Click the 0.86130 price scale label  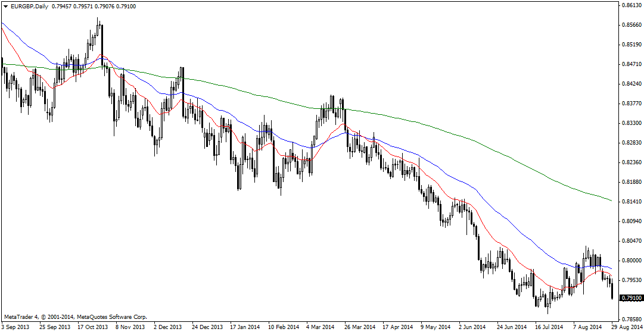point(631,5)
